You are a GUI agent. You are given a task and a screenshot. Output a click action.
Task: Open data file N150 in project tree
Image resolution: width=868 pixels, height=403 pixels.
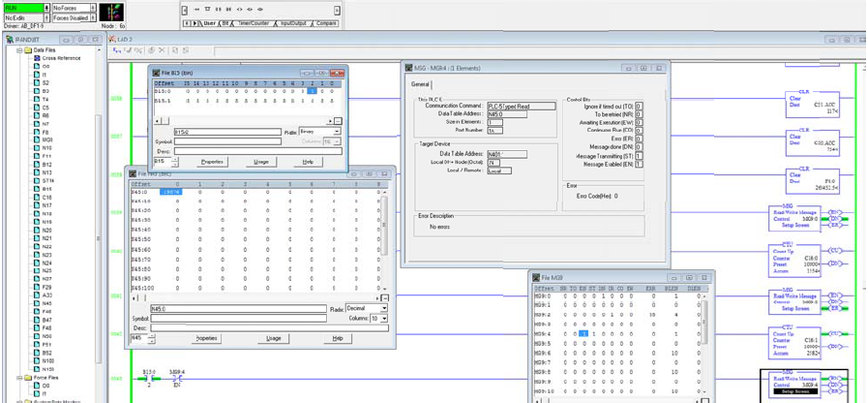pyautogui.click(x=44, y=369)
